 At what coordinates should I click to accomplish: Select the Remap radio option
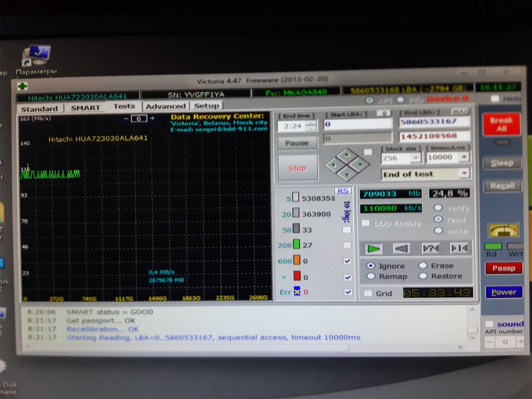371,276
